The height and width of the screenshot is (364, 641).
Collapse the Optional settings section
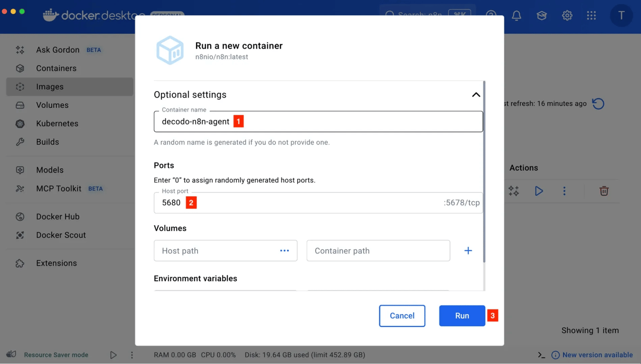point(476,95)
